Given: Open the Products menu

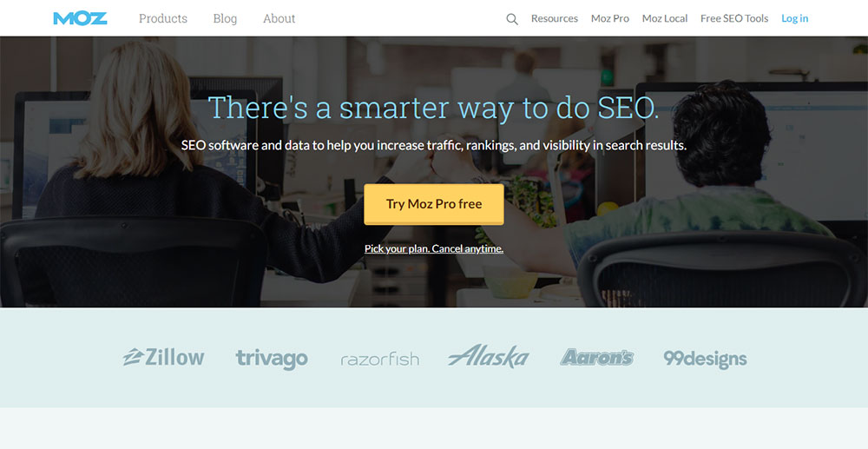Looking at the screenshot, I should [163, 18].
